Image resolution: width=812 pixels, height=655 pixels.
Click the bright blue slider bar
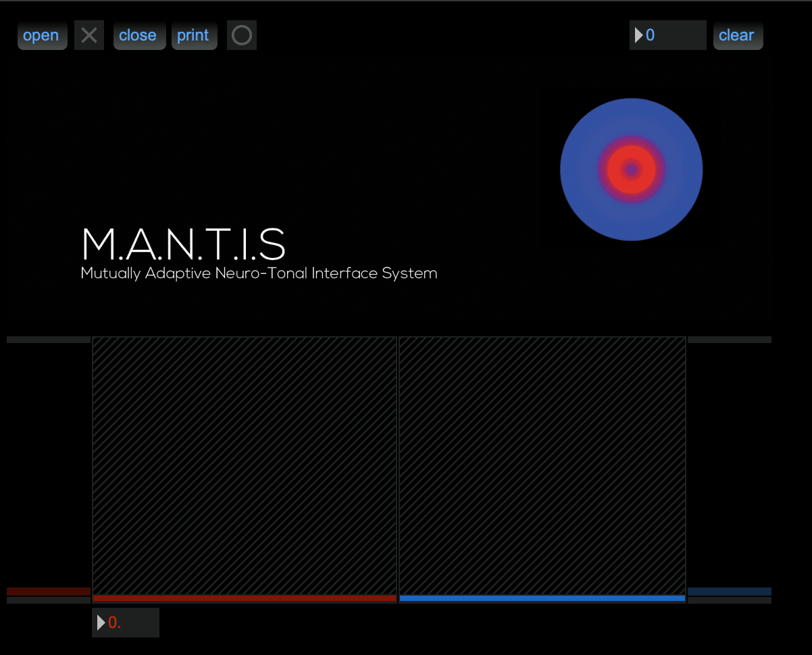pos(542,598)
